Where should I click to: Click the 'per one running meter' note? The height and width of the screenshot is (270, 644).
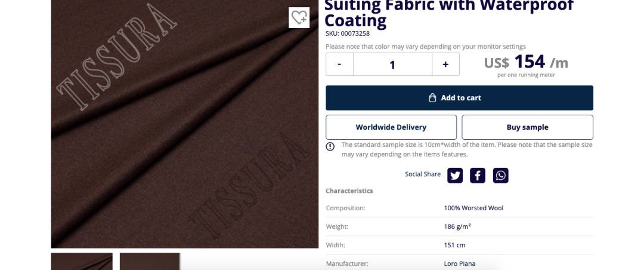526,75
